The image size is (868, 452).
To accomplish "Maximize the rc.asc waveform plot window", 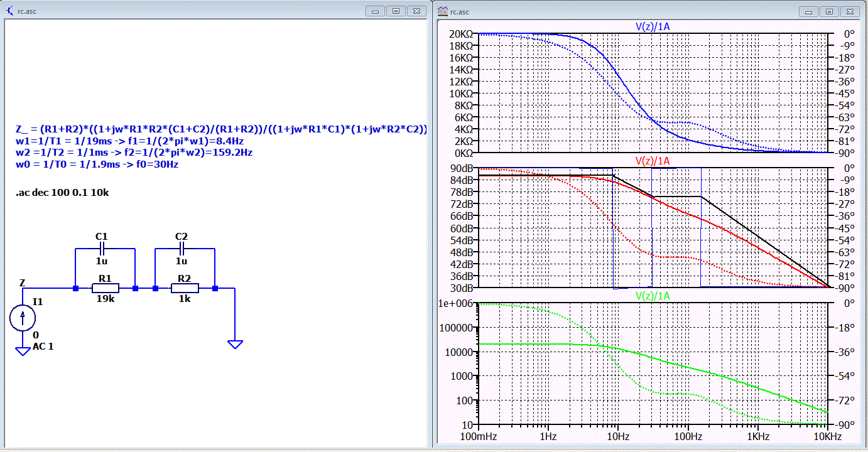I will point(830,11).
